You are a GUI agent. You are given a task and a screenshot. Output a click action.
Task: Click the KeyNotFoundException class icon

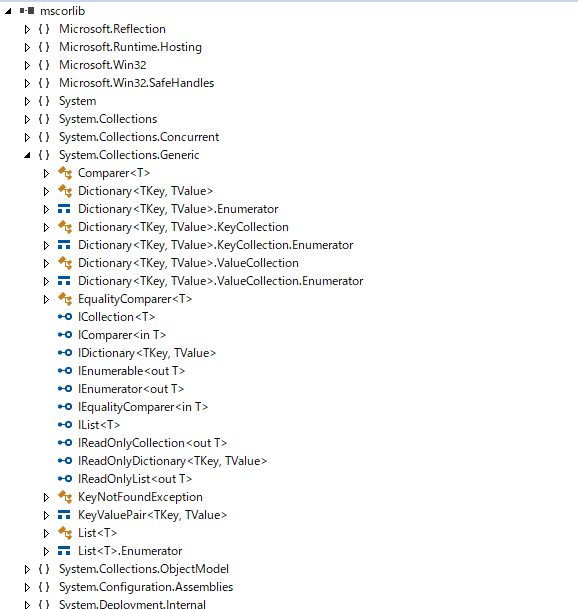(x=65, y=497)
